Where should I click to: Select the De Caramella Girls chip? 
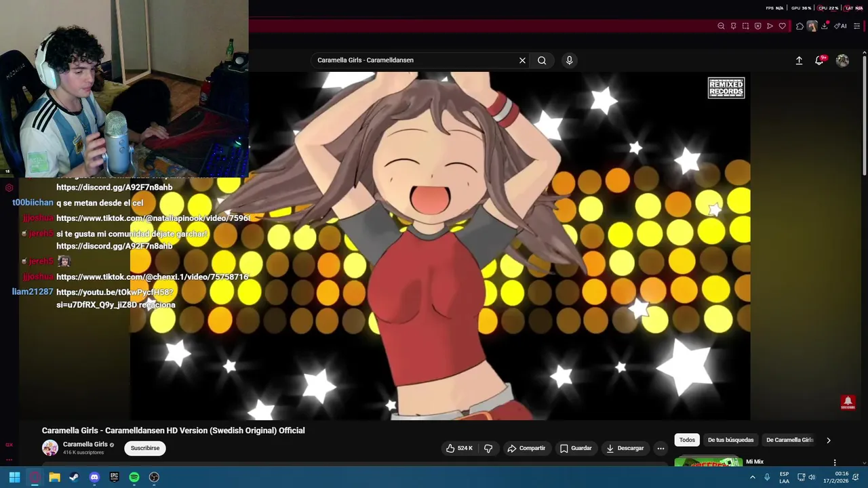[789, 440]
